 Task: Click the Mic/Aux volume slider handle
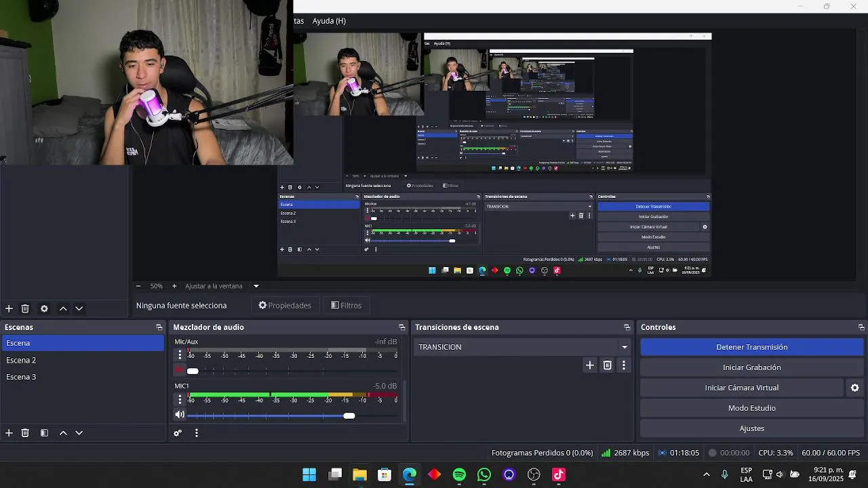[193, 371]
